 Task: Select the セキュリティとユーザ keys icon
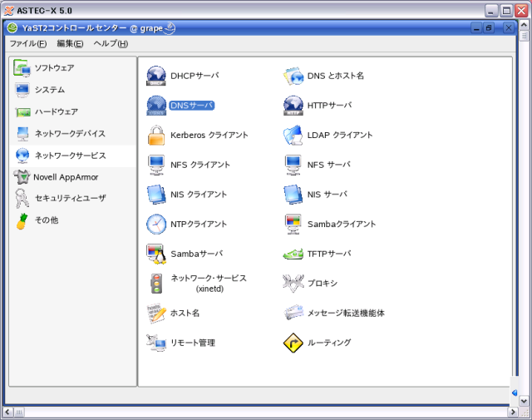22,199
